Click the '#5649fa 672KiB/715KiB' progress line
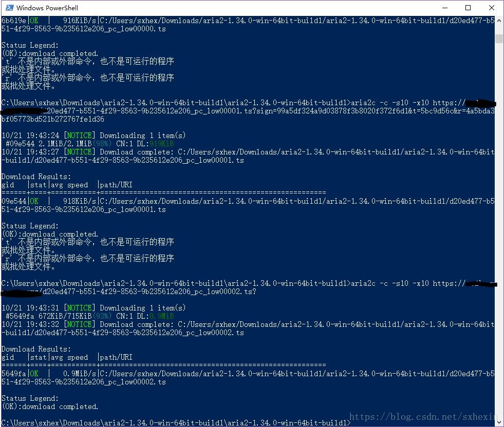The height and width of the screenshot is (427, 504). tap(90, 316)
